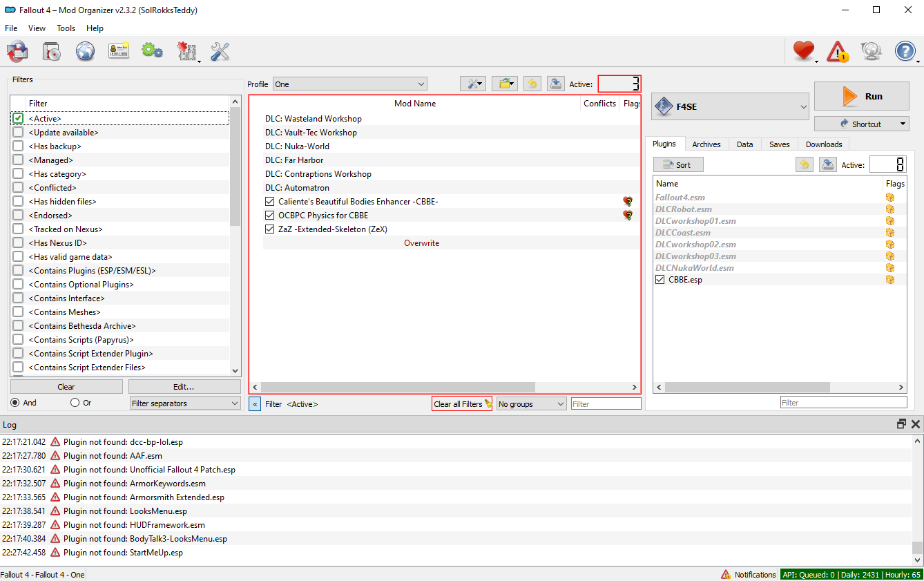
Task: Click the plugin list Filter text field
Action: click(843, 402)
